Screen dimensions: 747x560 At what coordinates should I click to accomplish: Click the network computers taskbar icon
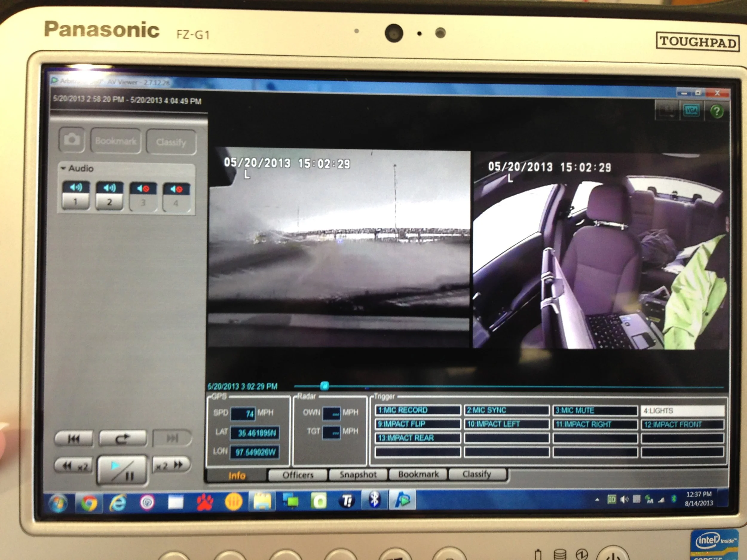(291, 501)
